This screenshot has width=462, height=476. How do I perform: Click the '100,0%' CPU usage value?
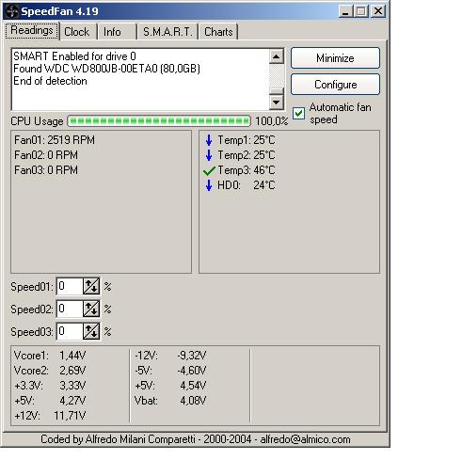(x=272, y=121)
